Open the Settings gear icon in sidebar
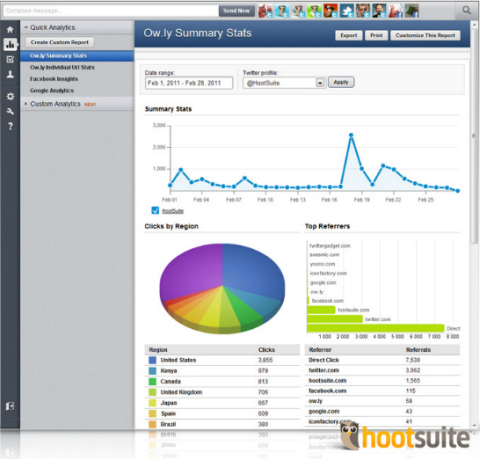 coord(10,96)
